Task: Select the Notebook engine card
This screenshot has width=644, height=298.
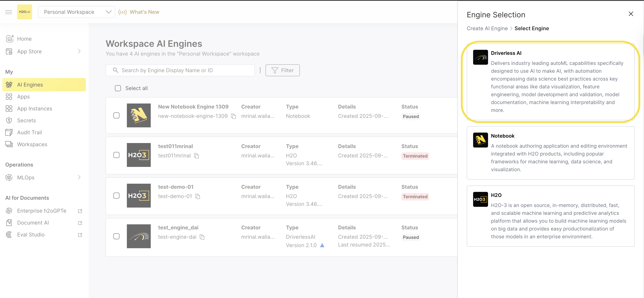Action: point(550,153)
